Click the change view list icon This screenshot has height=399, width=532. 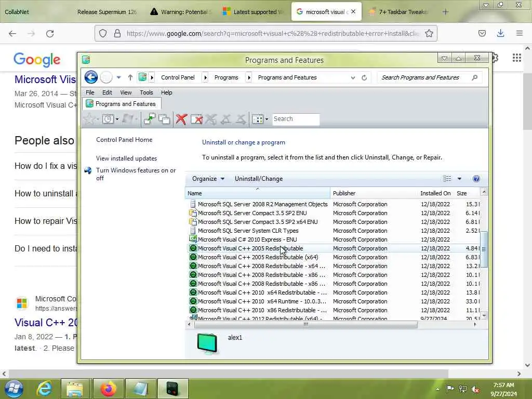tap(447, 179)
